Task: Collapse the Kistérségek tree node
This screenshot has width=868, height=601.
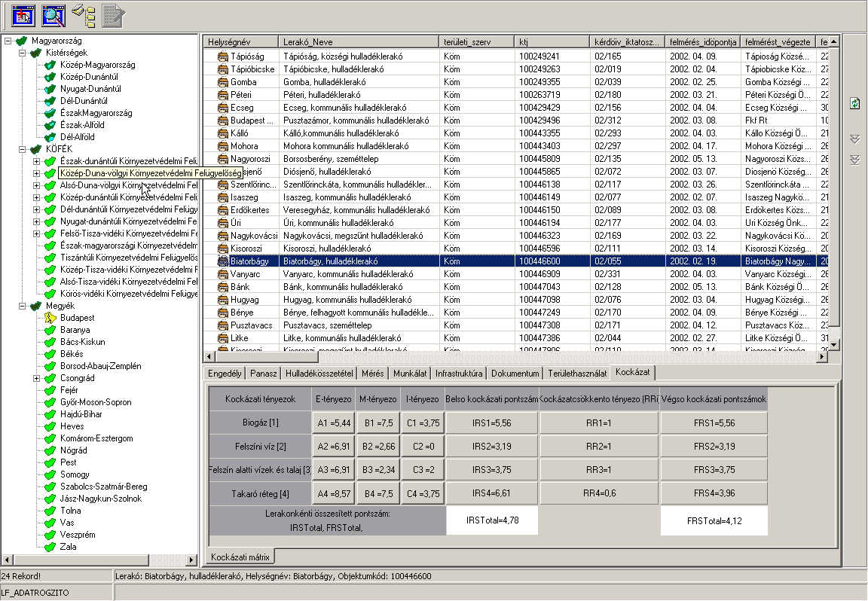Action: (x=22, y=53)
